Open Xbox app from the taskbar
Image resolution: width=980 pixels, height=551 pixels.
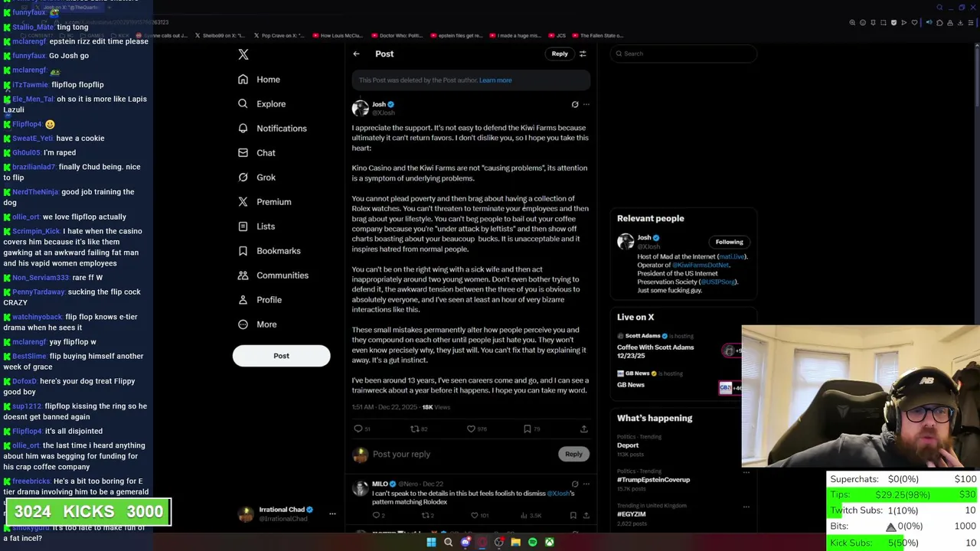(549, 543)
